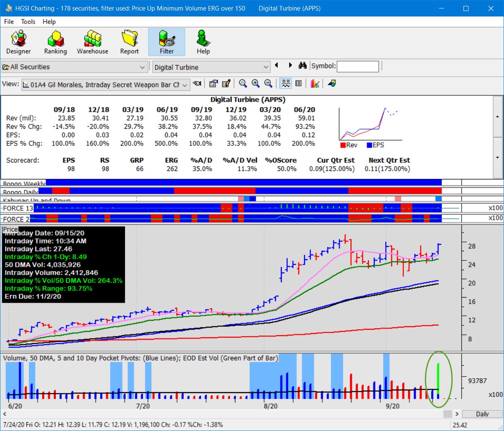This screenshot has height=431, width=504.
Task: Click the Volume panel title text
Action: tap(140, 358)
